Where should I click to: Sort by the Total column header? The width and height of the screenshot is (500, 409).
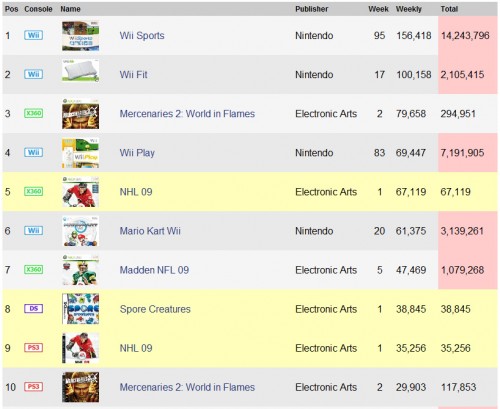[449, 9]
